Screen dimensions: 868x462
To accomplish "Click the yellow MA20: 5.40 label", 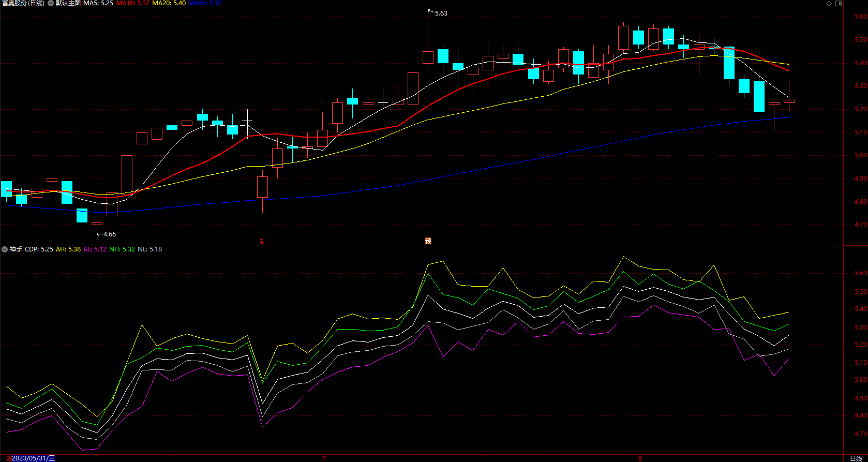I will point(169,3).
